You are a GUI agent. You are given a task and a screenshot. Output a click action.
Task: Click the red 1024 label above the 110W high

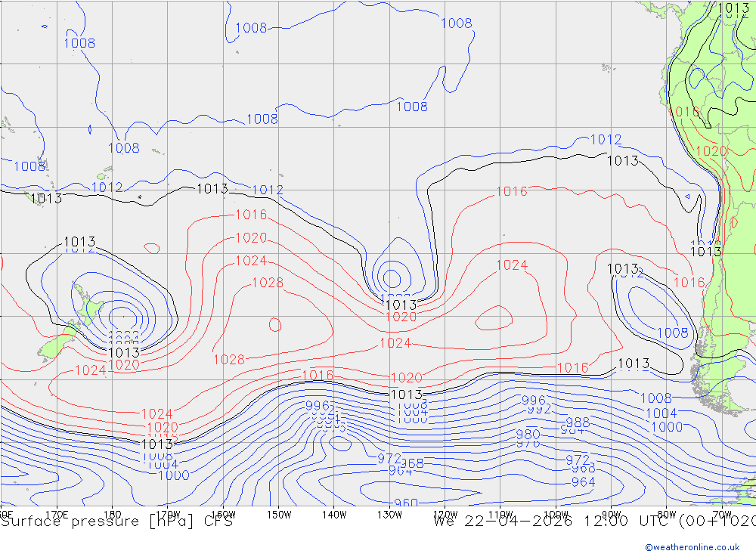pyautogui.click(x=512, y=265)
